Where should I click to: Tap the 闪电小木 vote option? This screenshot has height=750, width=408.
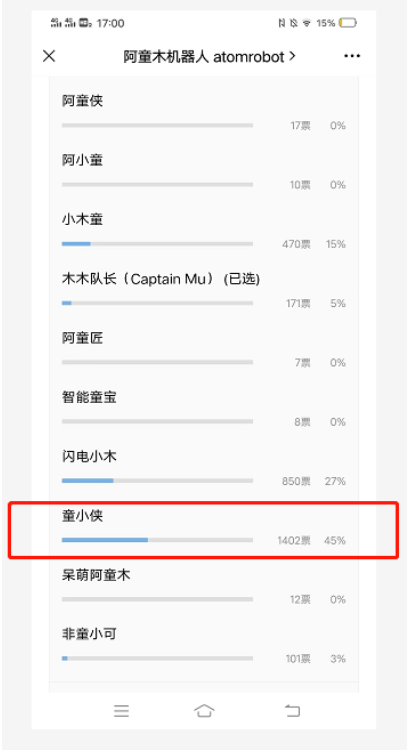click(204, 469)
